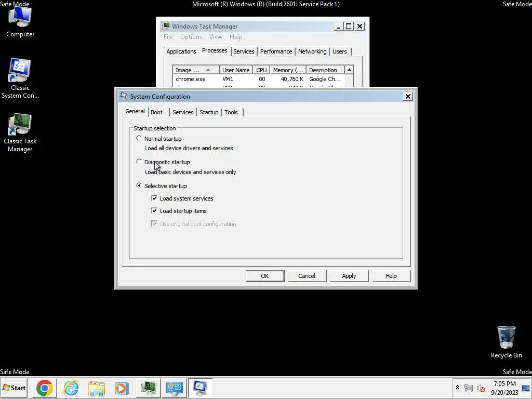Open Task Manager File menu
532x399 pixels.
[x=168, y=37]
